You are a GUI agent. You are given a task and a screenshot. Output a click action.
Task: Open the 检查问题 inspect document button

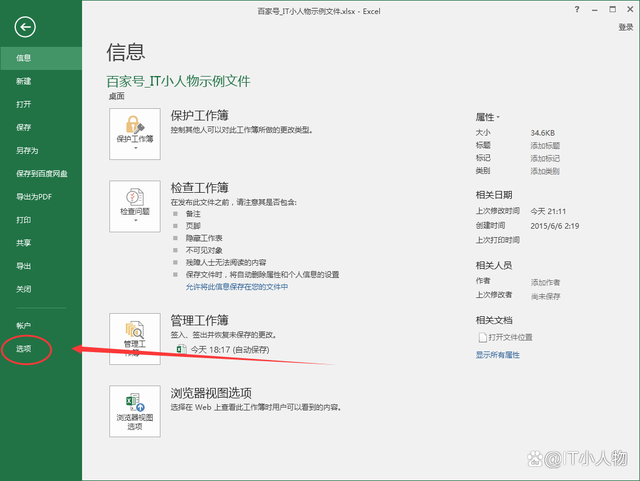pyautogui.click(x=135, y=206)
